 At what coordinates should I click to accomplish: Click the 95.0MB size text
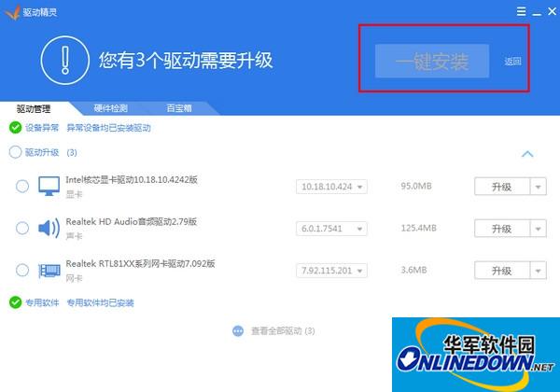(x=416, y=186)
